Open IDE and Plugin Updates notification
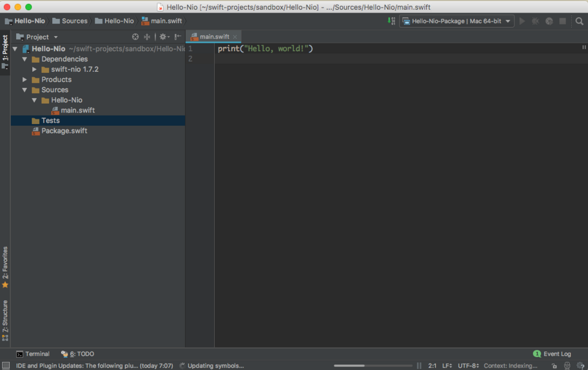 [95, 365]
